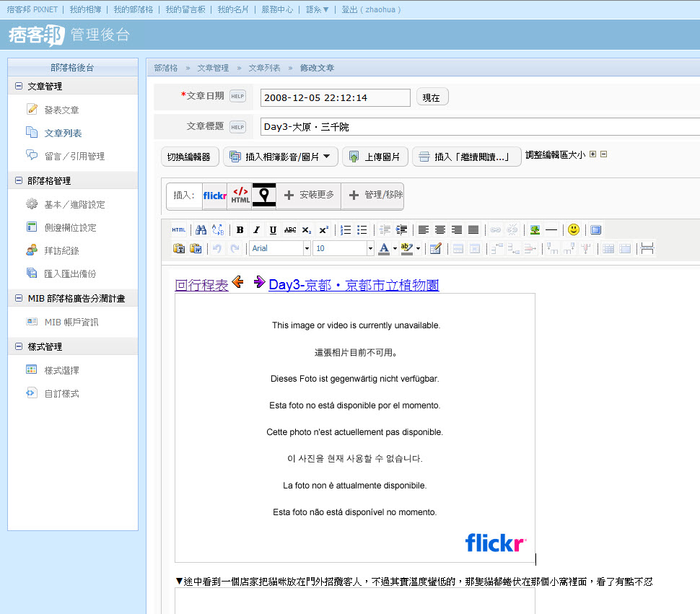Click the 文章標題 title input field
Viewport: 700px width, 614px height.
pos(480,127)
